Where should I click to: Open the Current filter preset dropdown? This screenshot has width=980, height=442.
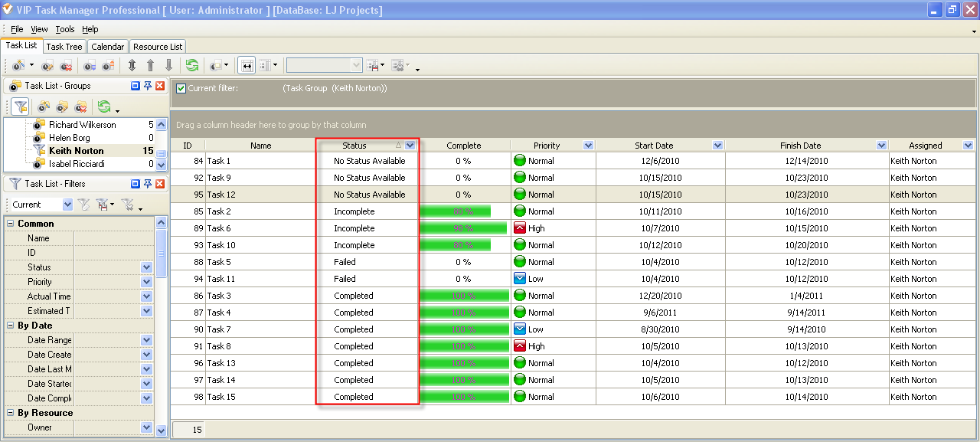point(67,205)
